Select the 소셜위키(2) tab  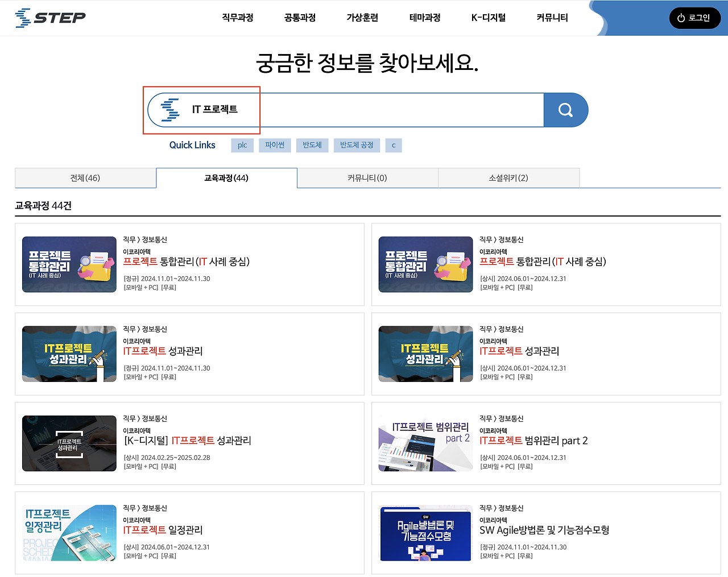(x=508, y=177)
